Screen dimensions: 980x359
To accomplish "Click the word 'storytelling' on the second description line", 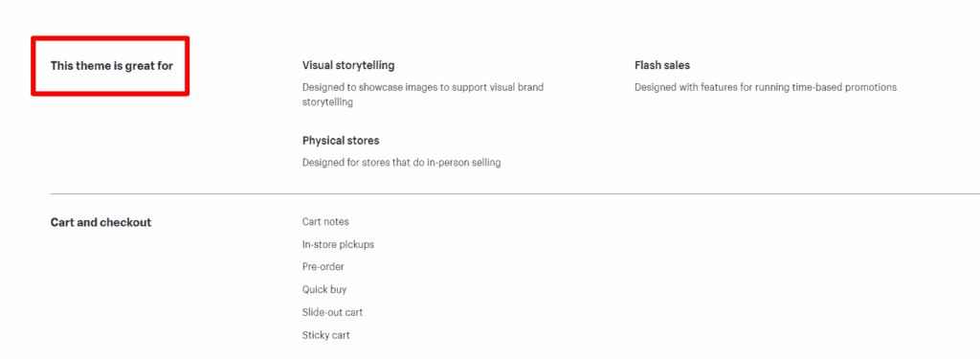I will pos(327,101).
